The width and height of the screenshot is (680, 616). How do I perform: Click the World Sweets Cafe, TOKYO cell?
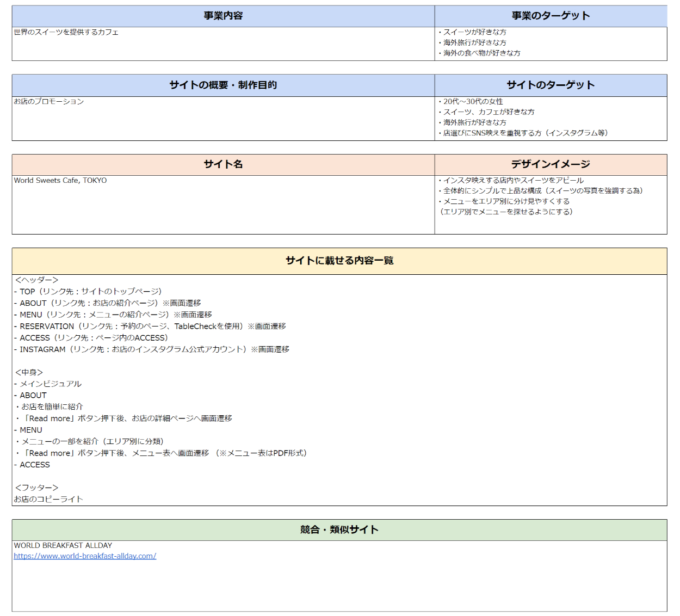[60, 181]
